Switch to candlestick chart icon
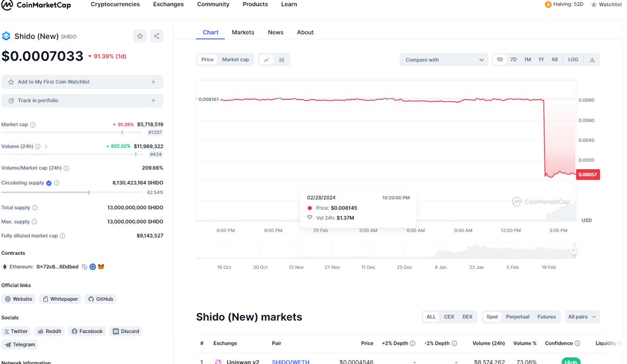The height and width of the screenshot is (364, 627). click(282, 60)
